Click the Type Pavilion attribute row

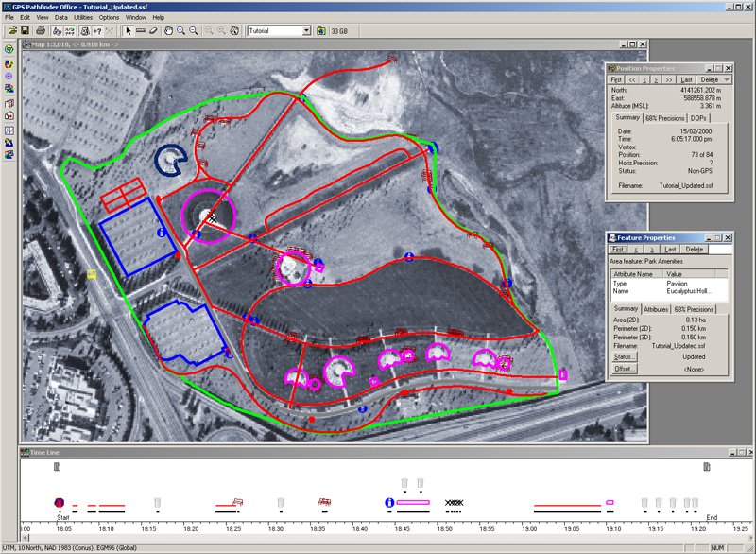[x=668, y=284]
